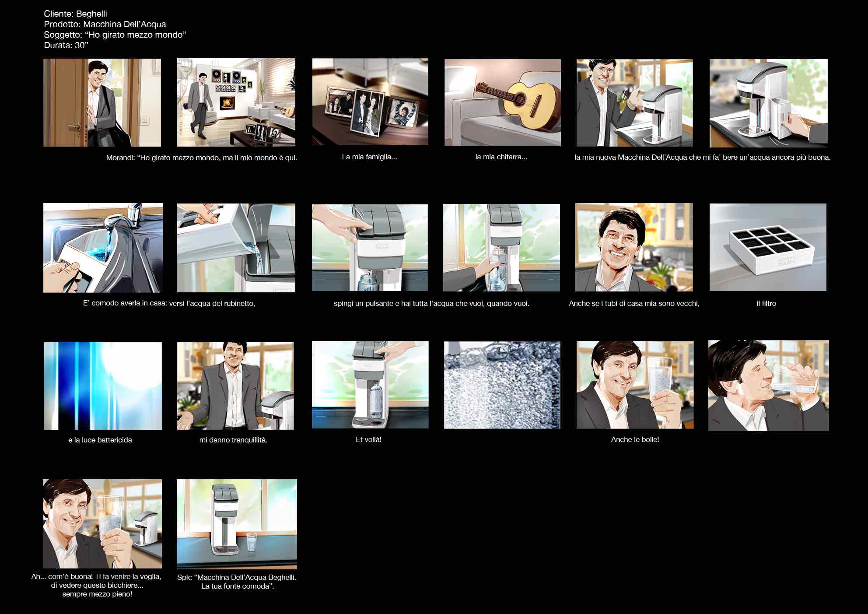Click the guitar on sofa frame
868x614 pixels.
point(502,102)
